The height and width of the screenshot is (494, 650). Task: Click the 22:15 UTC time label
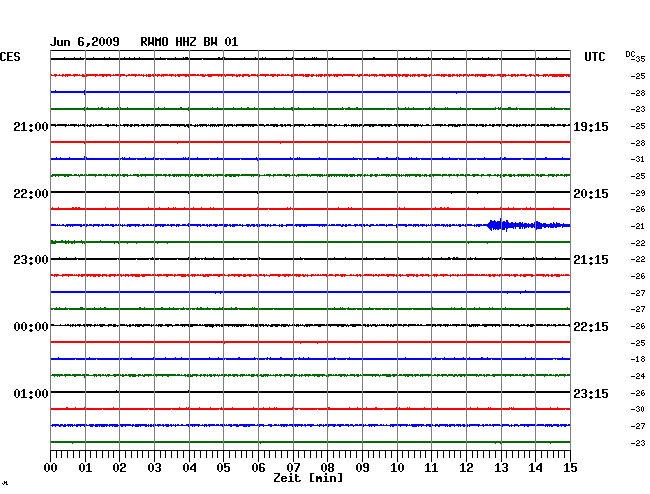click(591, 327)
